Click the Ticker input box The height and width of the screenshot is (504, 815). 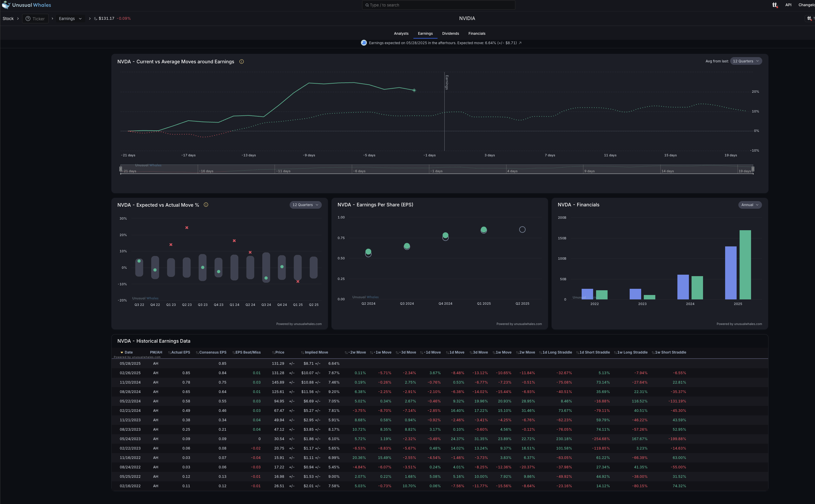(x=35, y=19)
